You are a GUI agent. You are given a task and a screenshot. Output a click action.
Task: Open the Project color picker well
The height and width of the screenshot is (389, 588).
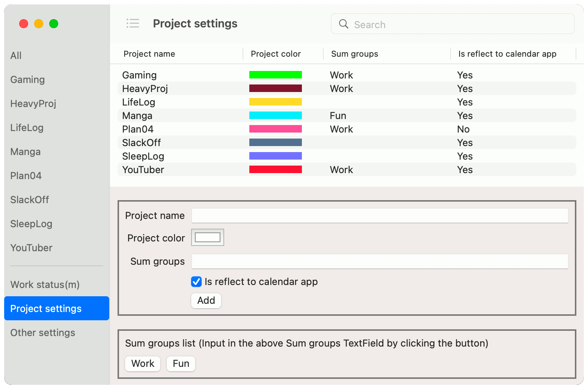click(208, 237)
